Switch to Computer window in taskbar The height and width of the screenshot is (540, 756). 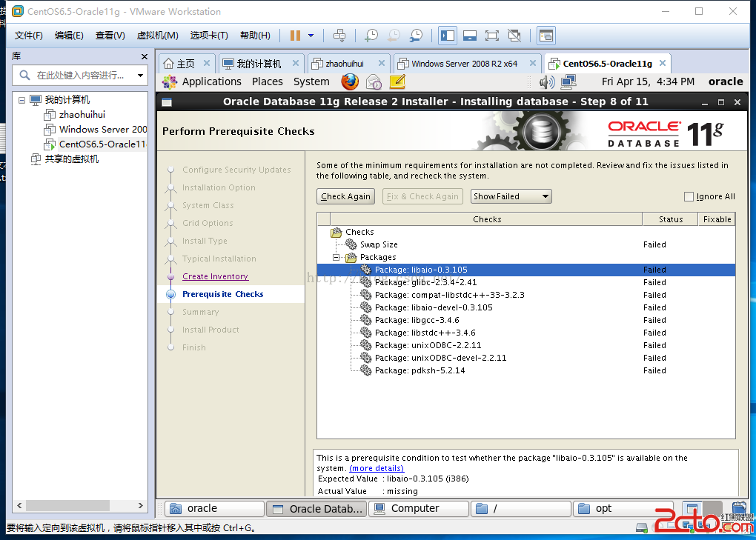coord(419,509)
